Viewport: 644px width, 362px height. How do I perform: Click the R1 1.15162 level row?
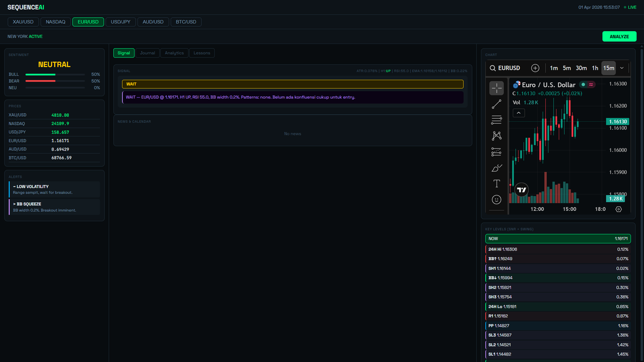(558, 316)
